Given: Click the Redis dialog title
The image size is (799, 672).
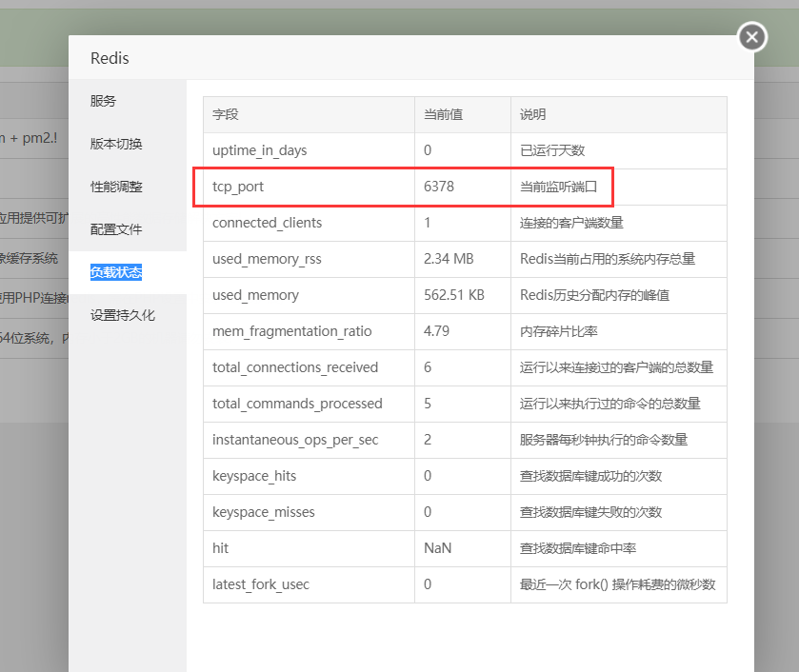Looking at the screenshot, I should click(x=110, y=58).
